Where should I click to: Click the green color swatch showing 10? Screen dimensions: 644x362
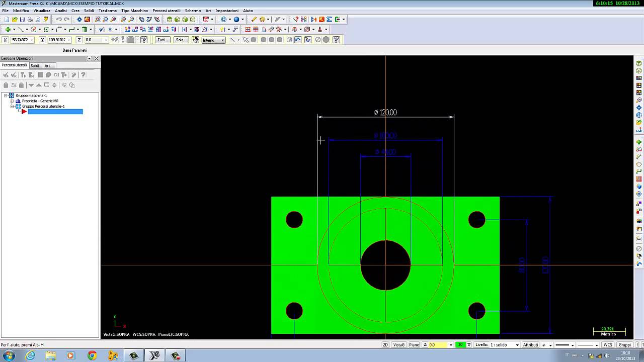460,345
